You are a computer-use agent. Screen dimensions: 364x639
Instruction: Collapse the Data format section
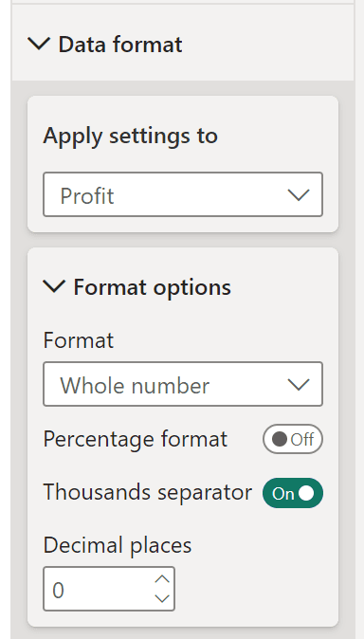[x=39, y=44]
